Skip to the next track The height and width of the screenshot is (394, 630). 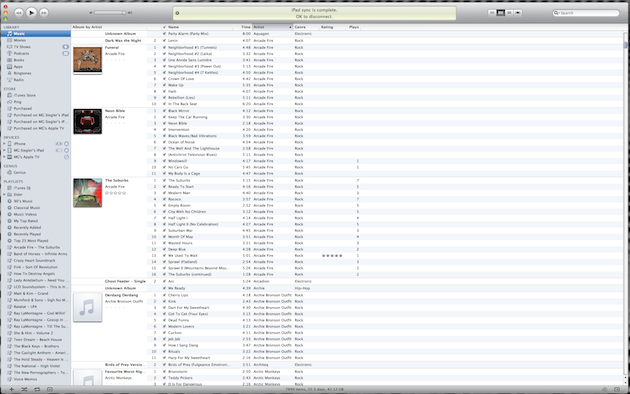coord(44,13)
